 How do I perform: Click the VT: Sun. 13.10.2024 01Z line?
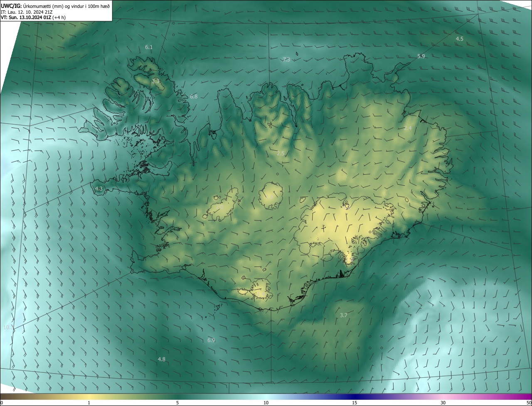point(33,17)
